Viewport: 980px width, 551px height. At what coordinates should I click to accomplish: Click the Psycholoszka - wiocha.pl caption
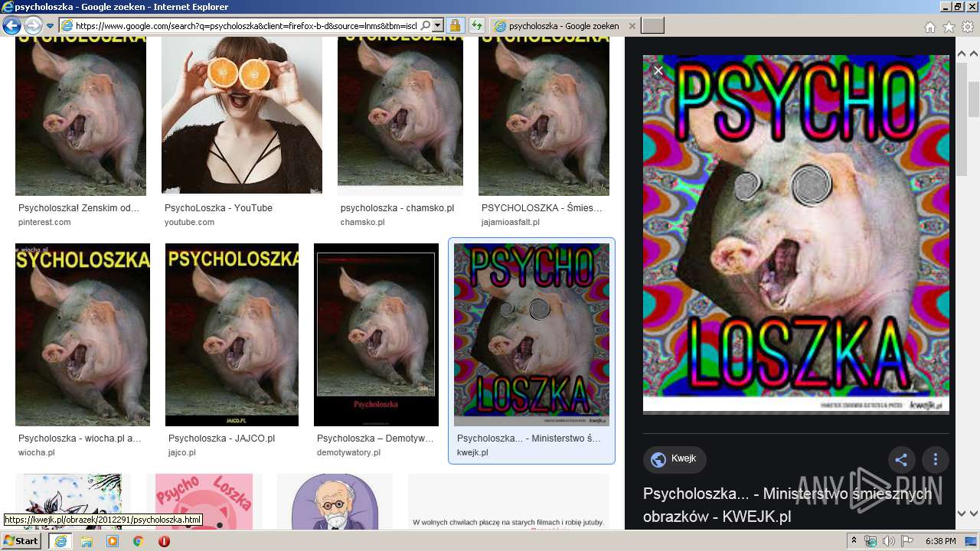click(80, 439)
